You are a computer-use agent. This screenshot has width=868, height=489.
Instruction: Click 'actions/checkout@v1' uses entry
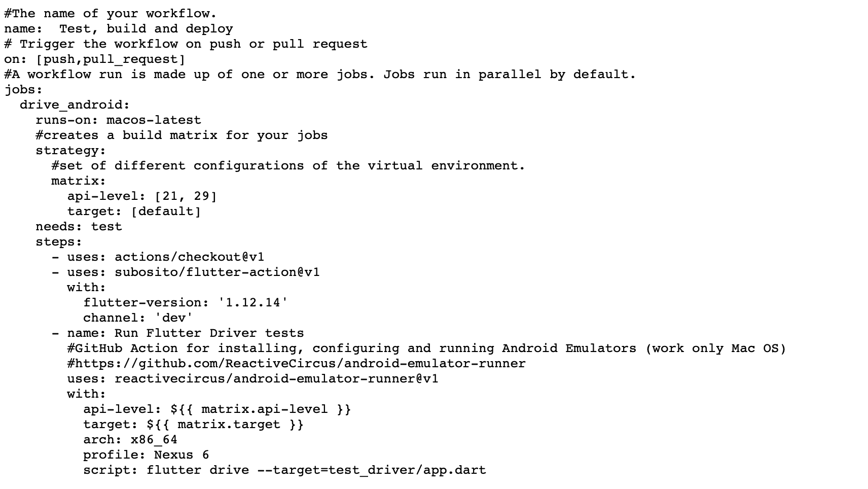190,257
